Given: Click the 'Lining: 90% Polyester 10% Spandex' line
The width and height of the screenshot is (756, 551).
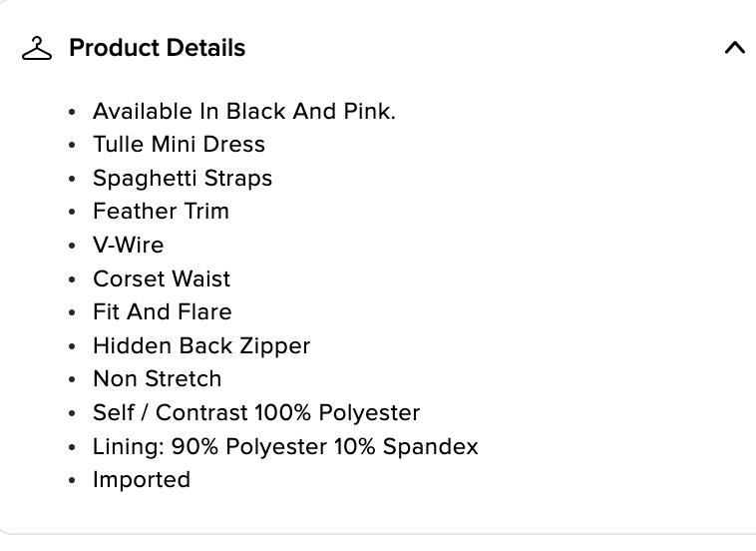Looking at the screenshot, I should pyautogui.click(x=284, y=446).
